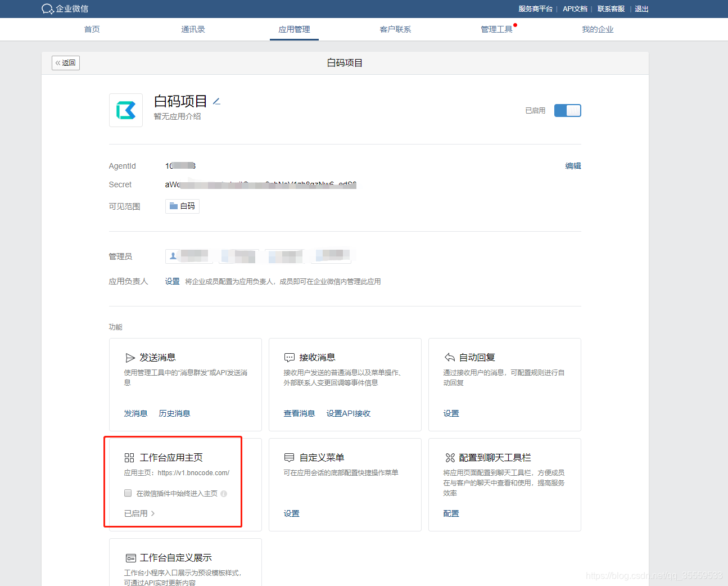Click the 暂无应用介绍 description text
The width and height of the screenshot is (728, 586).
[x=178, y=116]
